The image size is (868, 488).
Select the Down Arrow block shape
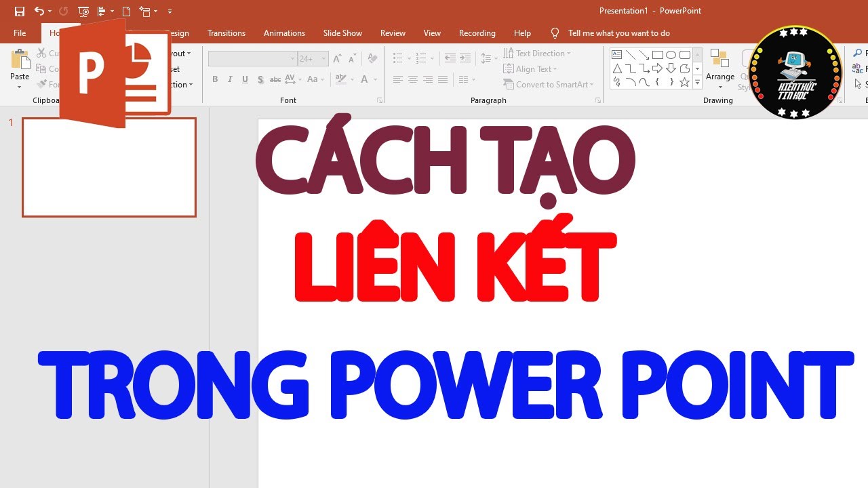(671, 68)
